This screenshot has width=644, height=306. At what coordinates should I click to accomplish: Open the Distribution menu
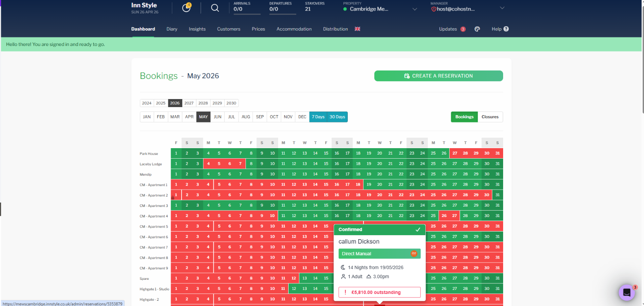[x=335, y=29]
